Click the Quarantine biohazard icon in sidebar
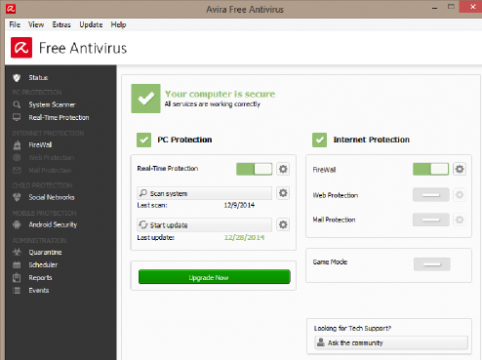Image resolution: width=482 pixels, height=360 pixels. [x=17, y=252]
